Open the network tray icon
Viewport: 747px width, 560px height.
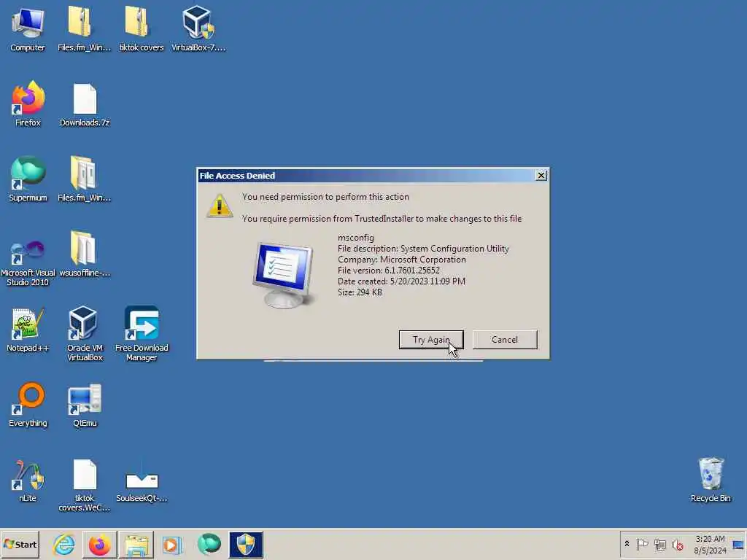coord(659,544)
